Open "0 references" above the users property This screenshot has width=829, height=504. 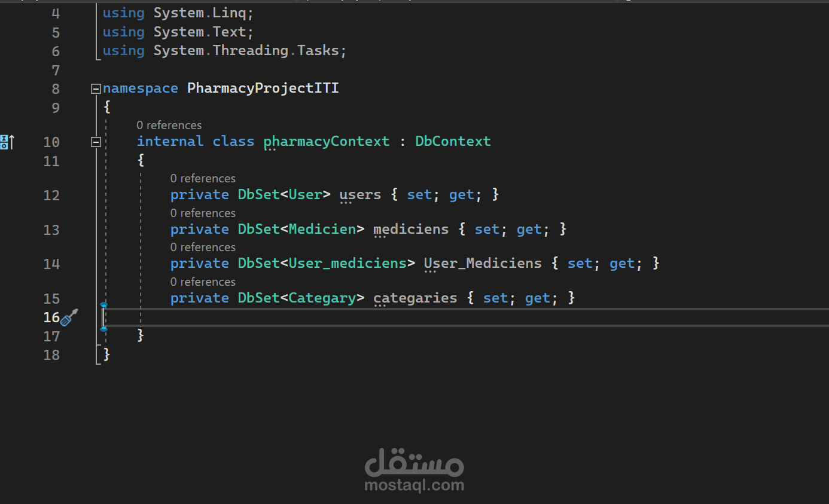point(203,178)
